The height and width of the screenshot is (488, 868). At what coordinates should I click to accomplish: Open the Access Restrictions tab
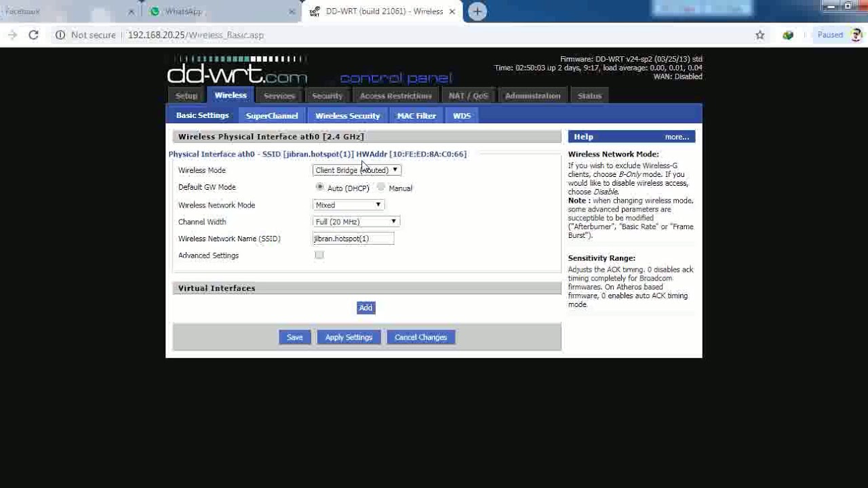coord(396,96)
